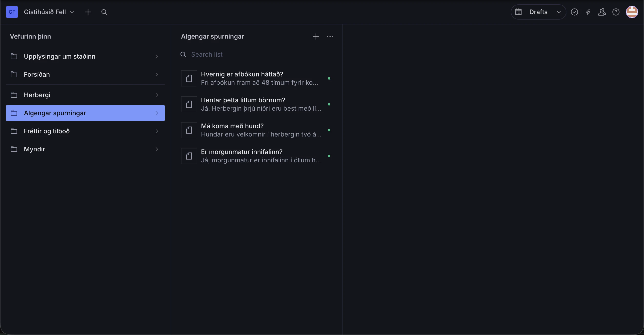Open the tasks checkmark circle icon
Image resolution: width=644 pixels, height=335 pixels.
pos(574,12)
